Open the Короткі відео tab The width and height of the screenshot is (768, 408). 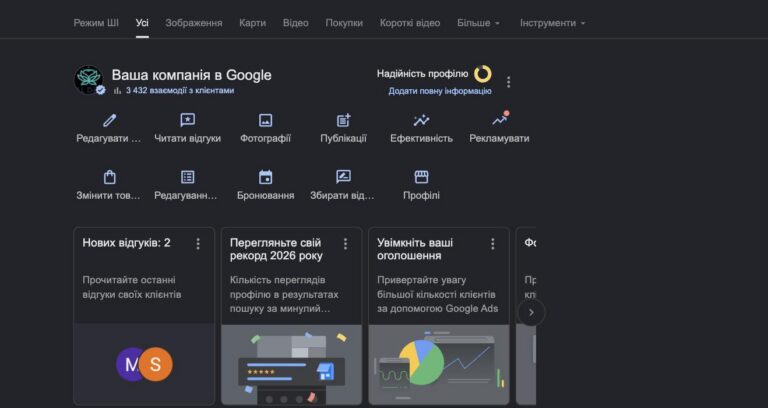pyautogui.click(x=410, y=23)
